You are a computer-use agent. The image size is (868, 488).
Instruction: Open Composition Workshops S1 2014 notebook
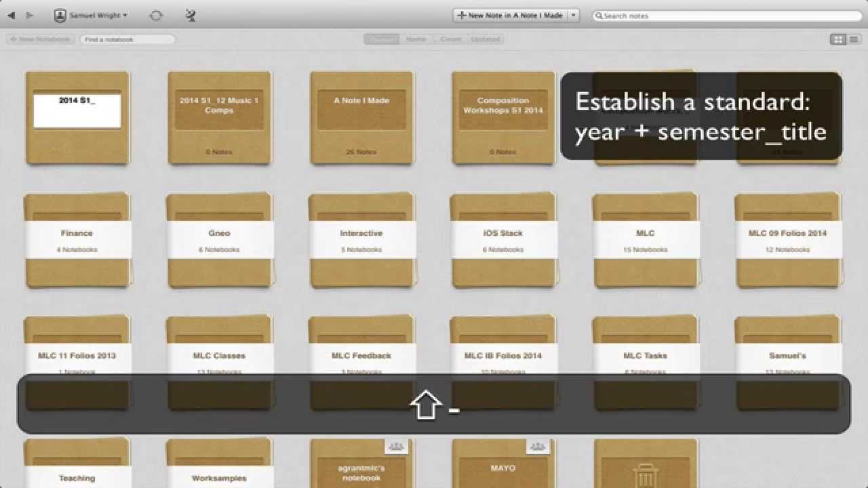coord(503,117)
